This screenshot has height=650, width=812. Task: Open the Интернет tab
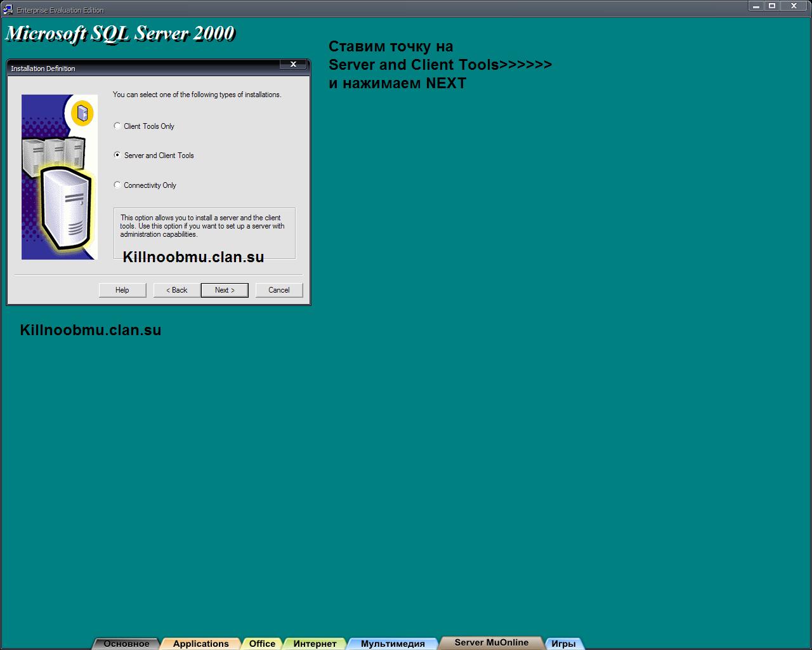click(x=315, y=644)
